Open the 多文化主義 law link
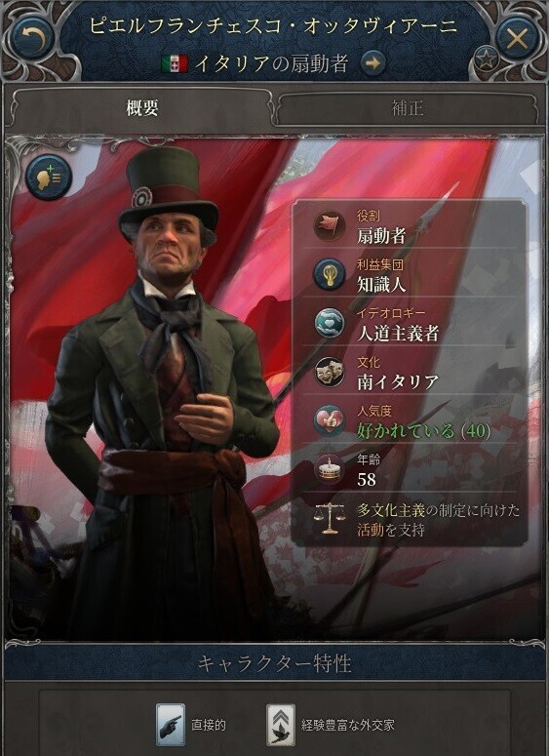This screenshot has width=549, height=756. click(390, 510)
